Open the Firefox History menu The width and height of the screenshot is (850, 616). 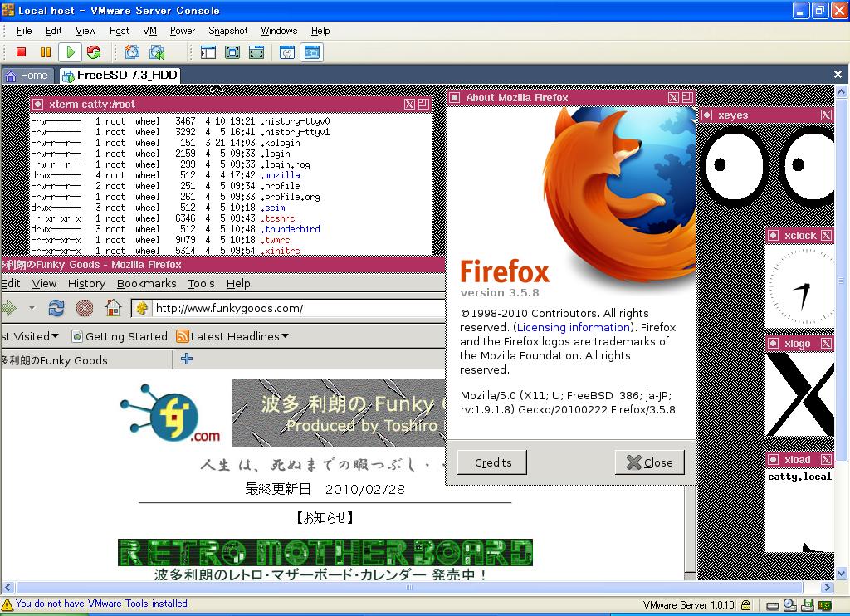coord(86,284)
